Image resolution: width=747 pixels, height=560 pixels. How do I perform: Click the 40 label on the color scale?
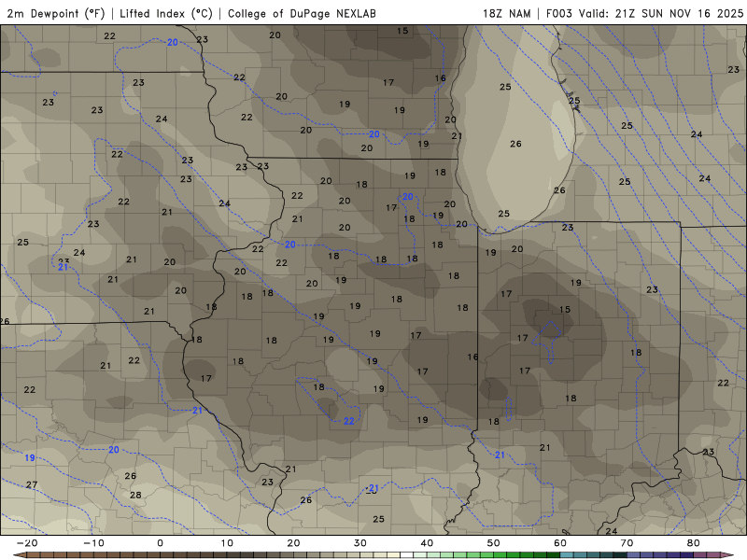(427, 543)
